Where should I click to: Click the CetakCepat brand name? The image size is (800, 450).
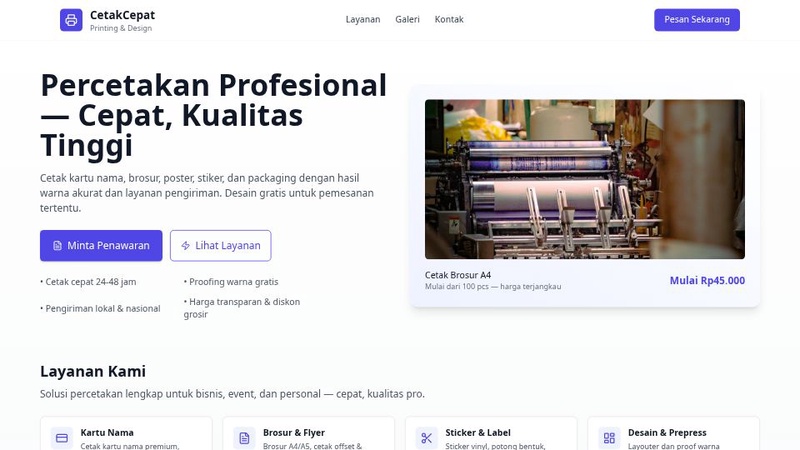coord(122,15)
